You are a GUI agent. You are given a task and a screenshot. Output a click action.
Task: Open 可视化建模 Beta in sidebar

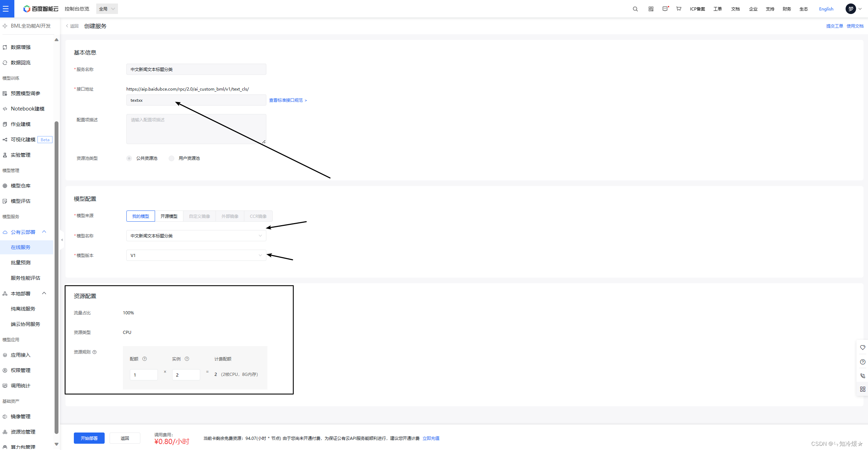(x=27, y=140)
